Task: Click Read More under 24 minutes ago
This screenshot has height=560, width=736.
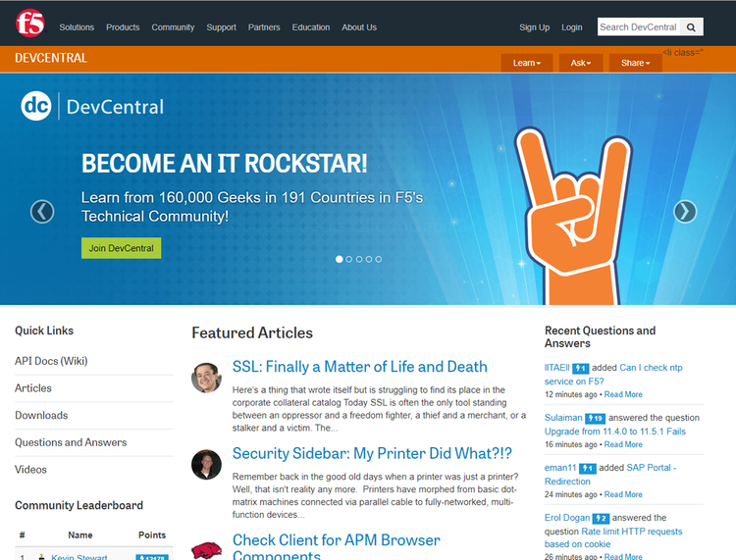Action: click(623, 494)
